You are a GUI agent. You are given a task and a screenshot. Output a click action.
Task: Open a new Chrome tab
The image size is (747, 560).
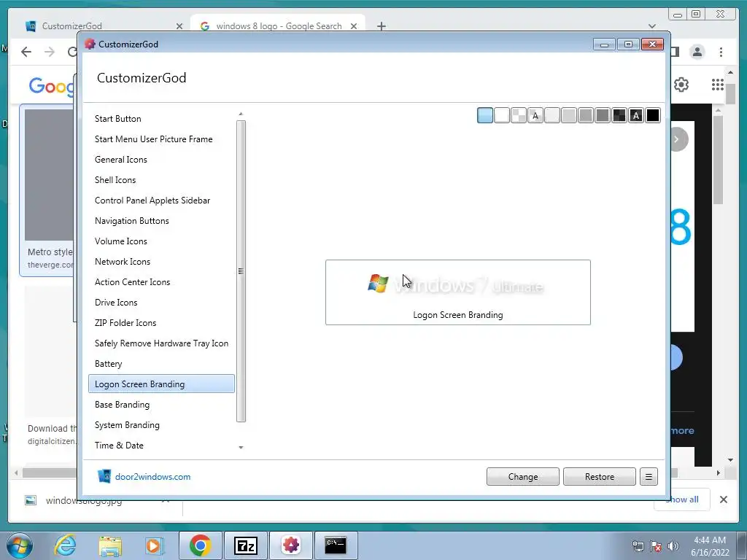click(x=381, y=26)
